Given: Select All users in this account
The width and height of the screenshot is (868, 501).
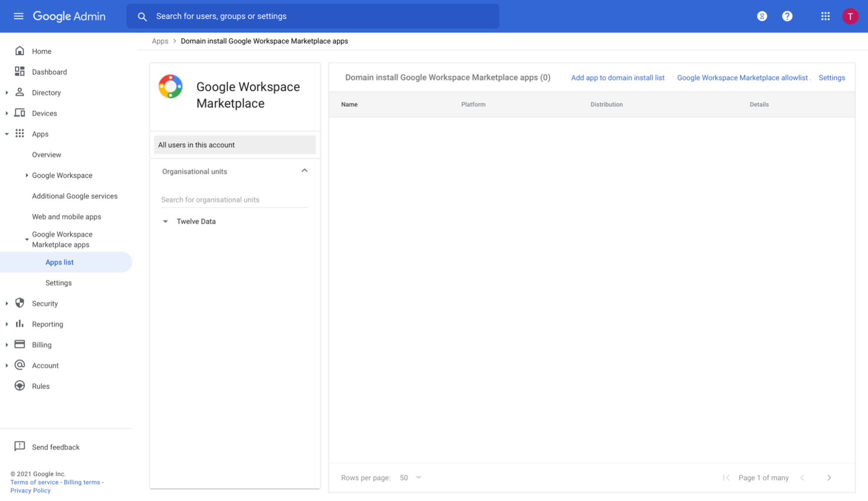Looking at the screenshot, I should pos(196,145).
